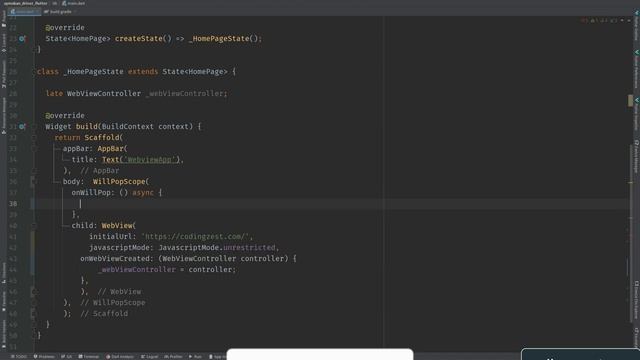Click JavascriptMode.unrestricted value
Viewport: 640px width, 360px height.
[x=217, y=248]
